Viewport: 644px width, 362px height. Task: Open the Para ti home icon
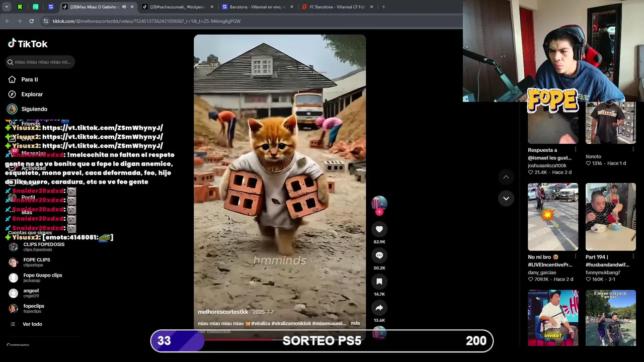click(12, 79)
